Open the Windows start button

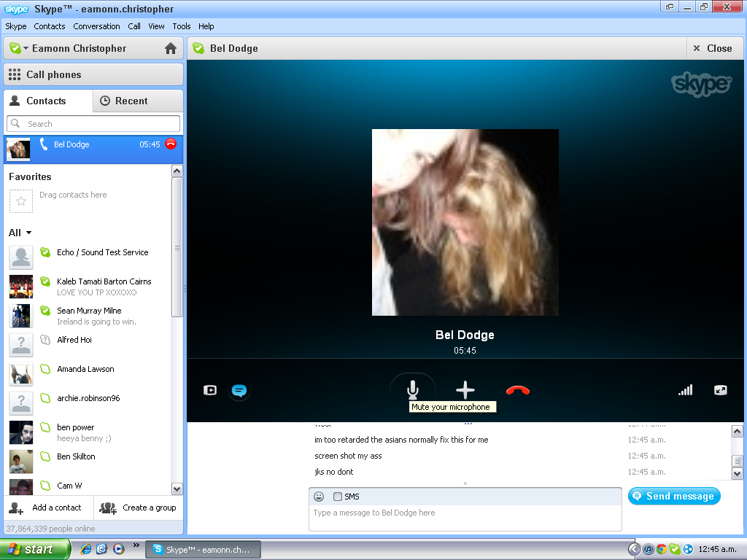point(35,549)
